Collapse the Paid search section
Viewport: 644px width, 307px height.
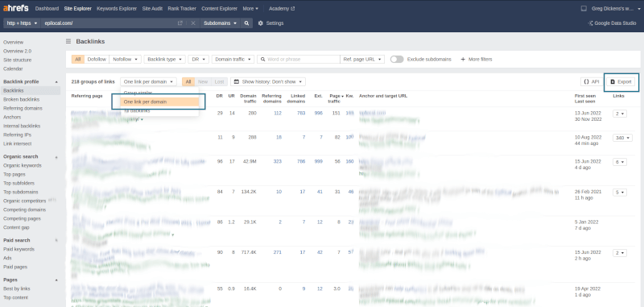[x=56, y=240]
